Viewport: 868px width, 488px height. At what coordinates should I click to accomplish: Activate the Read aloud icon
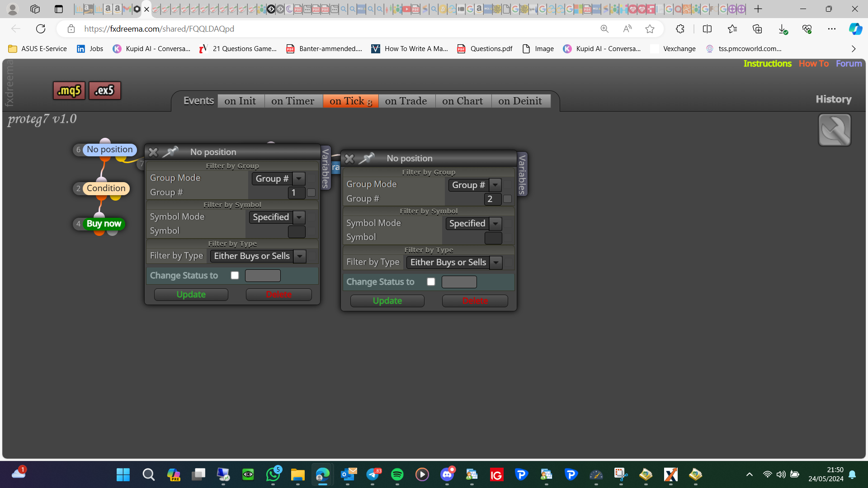(x=627, y=29)
